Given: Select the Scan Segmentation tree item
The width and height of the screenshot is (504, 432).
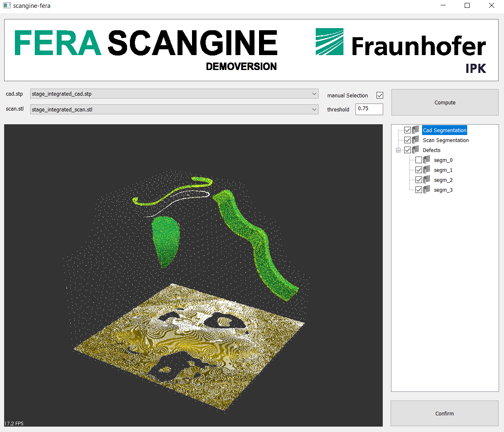Looking at the screenshot, I should 446,140.
